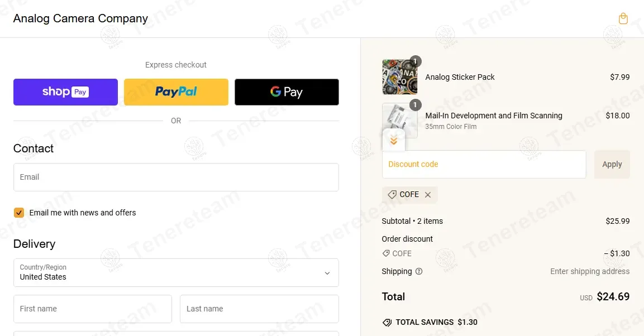Open Analog Sticker Pack product thumbnail

tap(399, 77)
